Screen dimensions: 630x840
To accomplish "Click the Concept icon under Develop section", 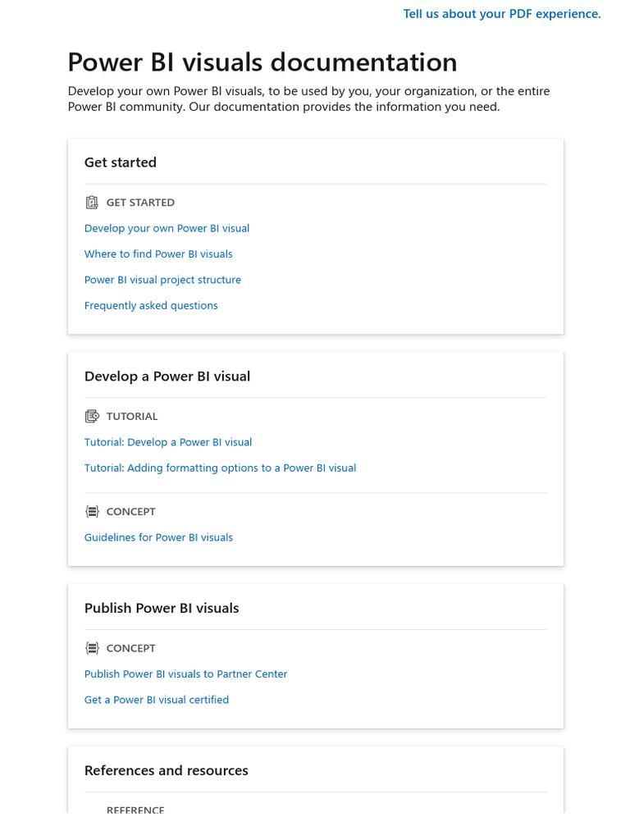I will pyautogui.click(x=92, y=512).
